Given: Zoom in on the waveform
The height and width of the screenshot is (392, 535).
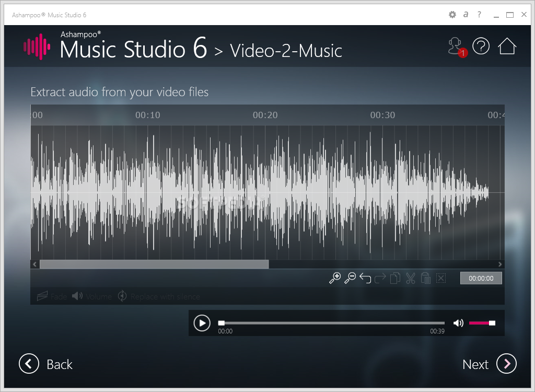Looking at the screenshot, I should pos(335,278).
